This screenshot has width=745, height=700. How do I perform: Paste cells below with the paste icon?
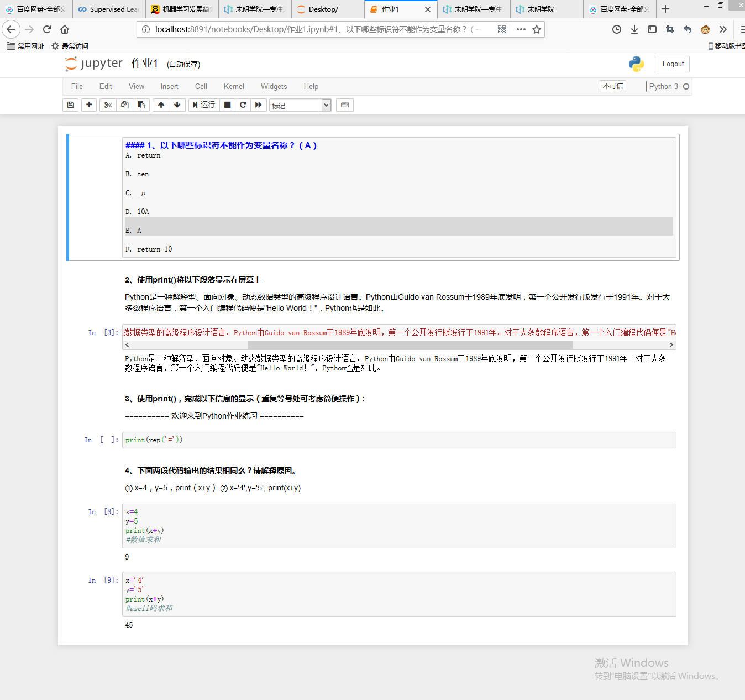[141, 105]
